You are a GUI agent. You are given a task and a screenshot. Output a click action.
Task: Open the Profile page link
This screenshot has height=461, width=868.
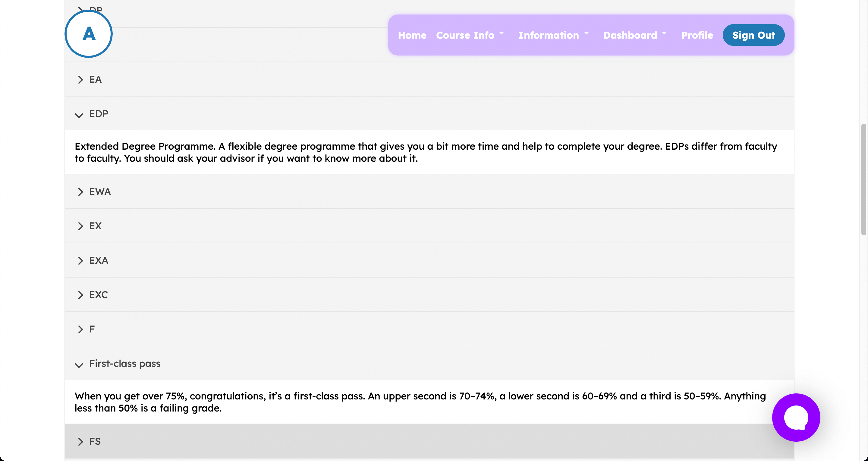coord(697,35)
